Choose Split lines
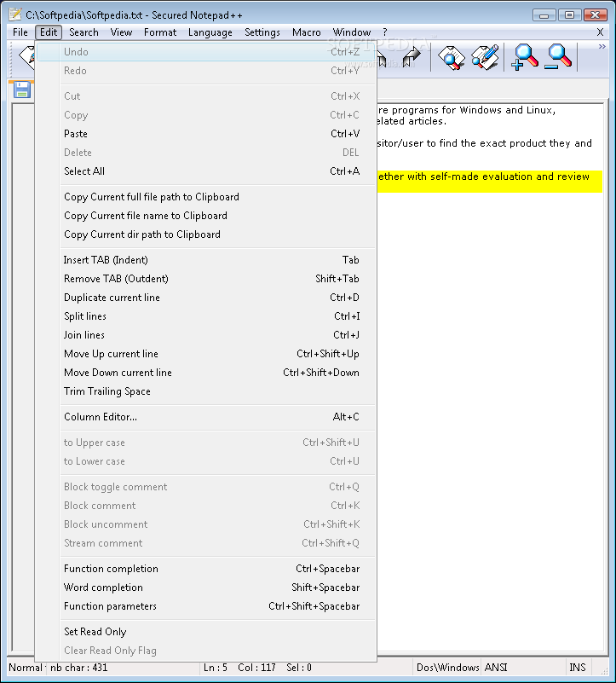This screenshot has width=616, height=683. tap(205, 316)
